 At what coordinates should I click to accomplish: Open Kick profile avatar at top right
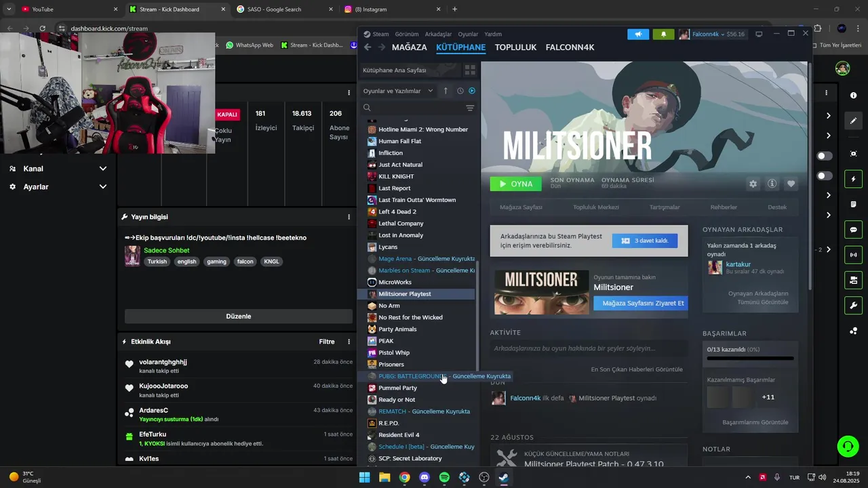pyautogui.click(x=842, y=68)
